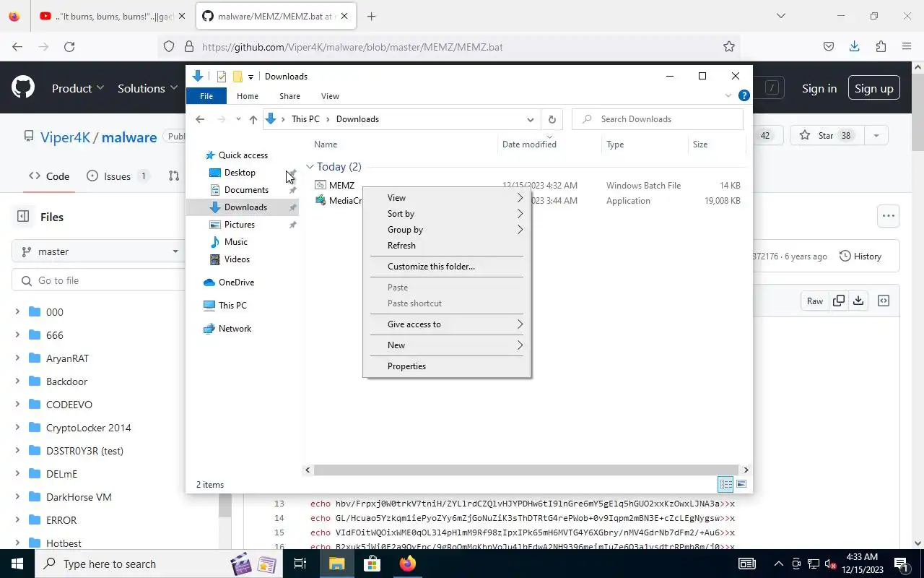Open Network in navigation pane

pyautogui.click(x=235, y=329)
